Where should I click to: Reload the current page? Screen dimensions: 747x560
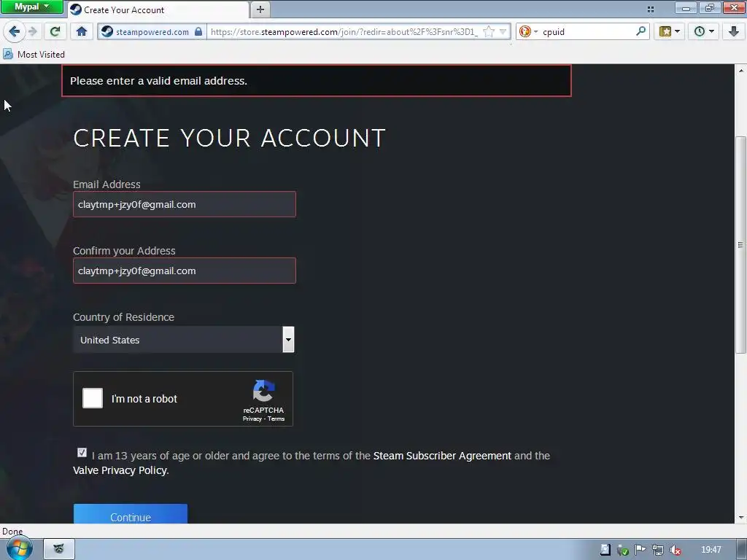(x=55, y=32)
